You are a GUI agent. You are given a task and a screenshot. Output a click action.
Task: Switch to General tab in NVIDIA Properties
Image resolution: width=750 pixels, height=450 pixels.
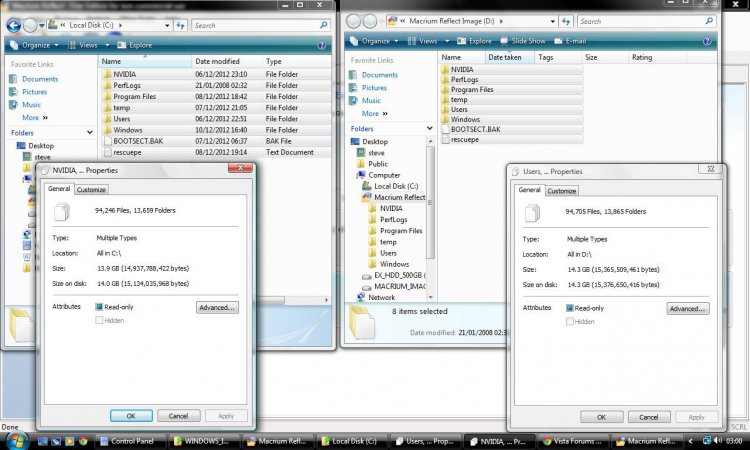click(59, 189)
